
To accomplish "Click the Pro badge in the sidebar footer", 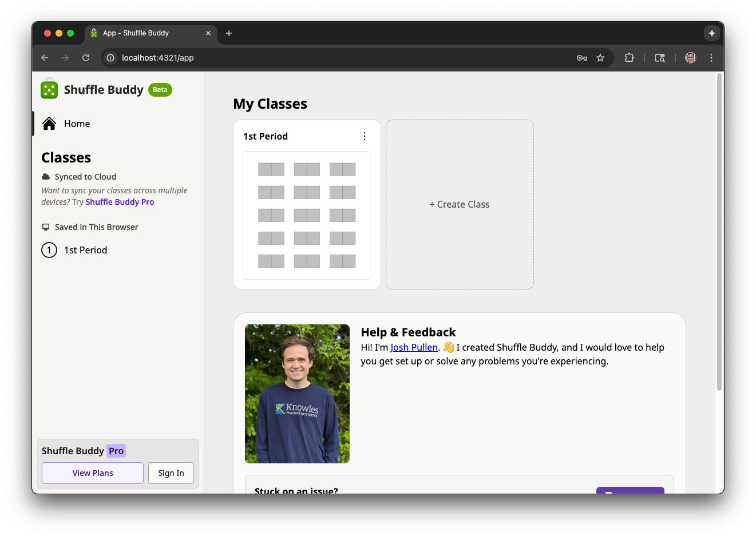I will [116, 451].
